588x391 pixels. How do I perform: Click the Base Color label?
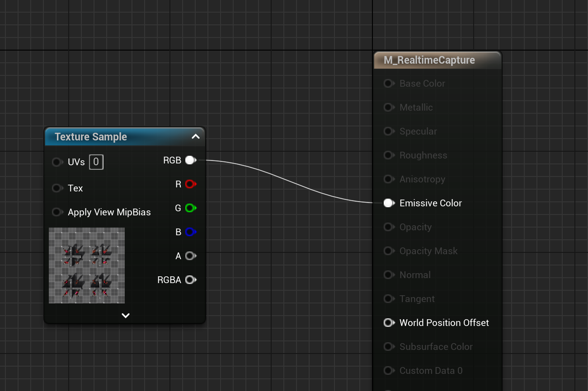pyautogui.click(x=422, y=84)
